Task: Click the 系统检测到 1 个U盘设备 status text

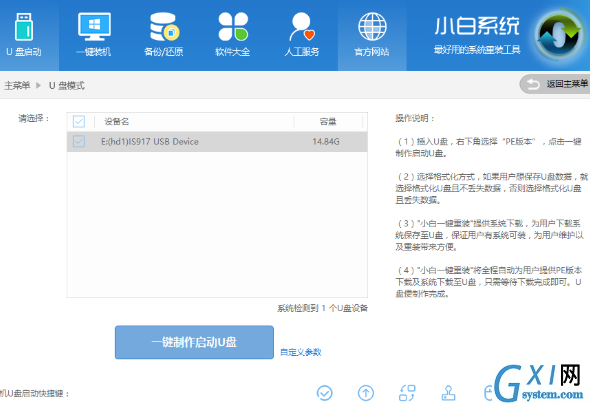Action: click(322, 308)
